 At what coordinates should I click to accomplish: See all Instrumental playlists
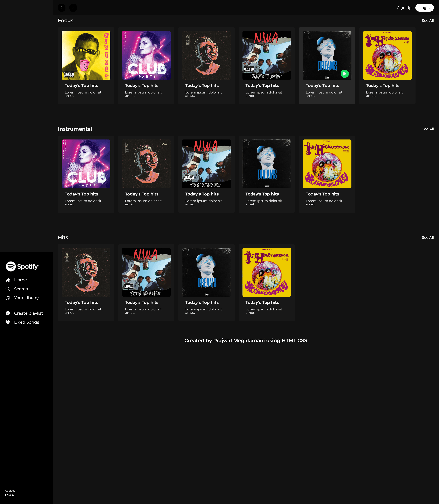click(427, 129)
